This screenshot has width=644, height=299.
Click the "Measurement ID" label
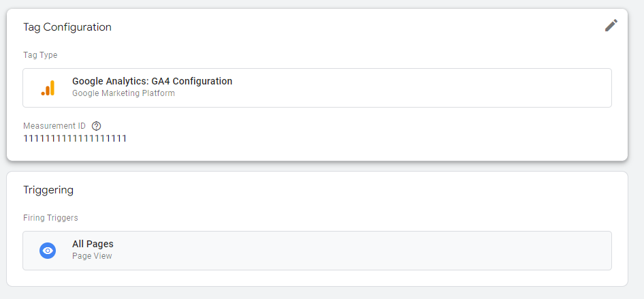(x=54, y=126)
